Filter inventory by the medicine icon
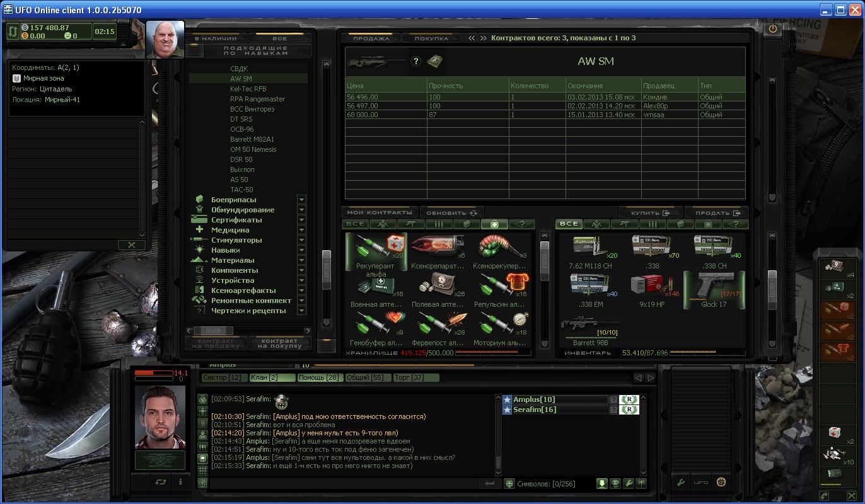The width and height of the screenshot is (865, 504). point(708,224)
